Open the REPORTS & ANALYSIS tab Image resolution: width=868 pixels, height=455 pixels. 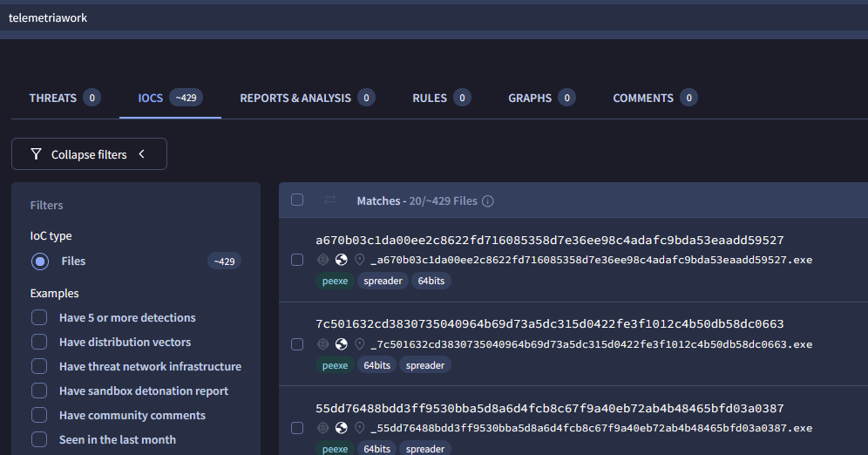[x=308, y=98]
